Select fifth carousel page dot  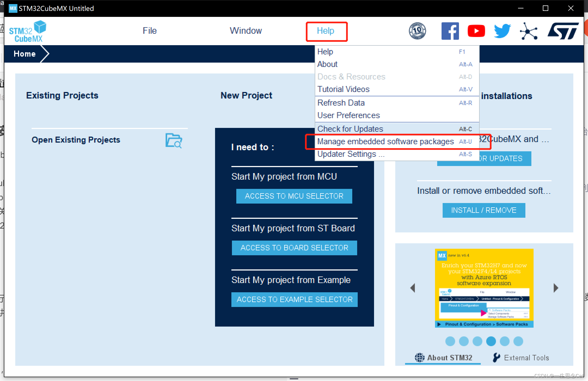point(505,341)
